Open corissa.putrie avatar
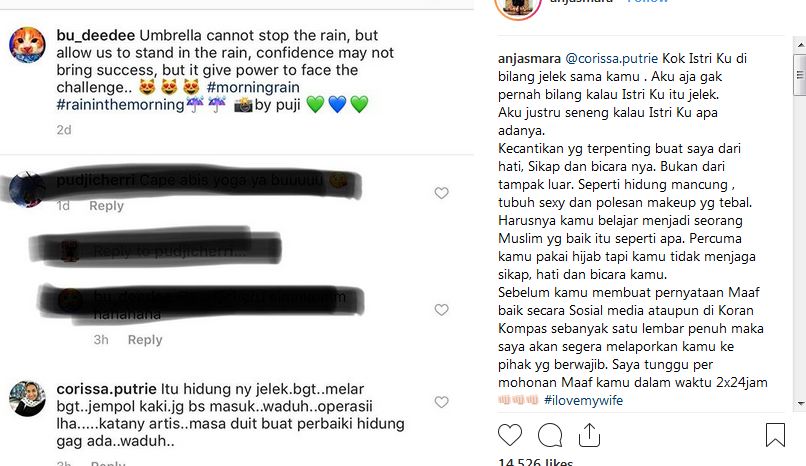 click(27, 399)
